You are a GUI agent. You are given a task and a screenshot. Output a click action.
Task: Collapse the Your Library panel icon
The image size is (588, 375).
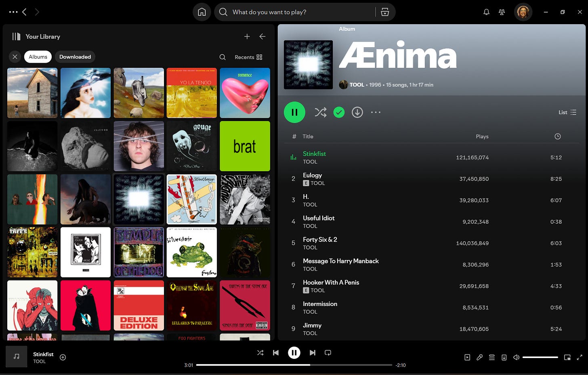(16, 36)
